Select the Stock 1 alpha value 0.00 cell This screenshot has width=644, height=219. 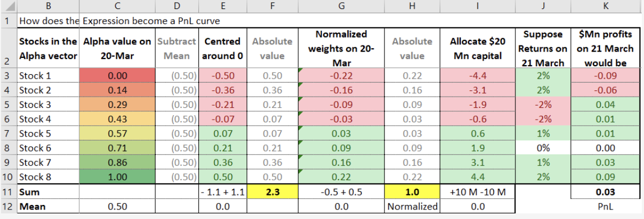(x=117, y=75)
